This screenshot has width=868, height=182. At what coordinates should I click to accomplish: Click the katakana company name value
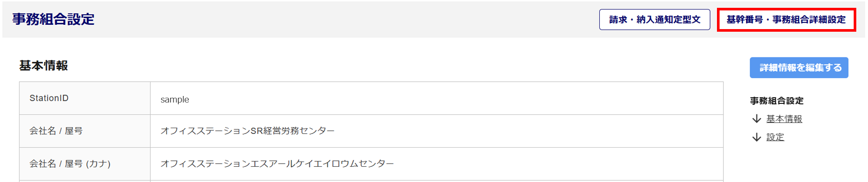point(277,164)
